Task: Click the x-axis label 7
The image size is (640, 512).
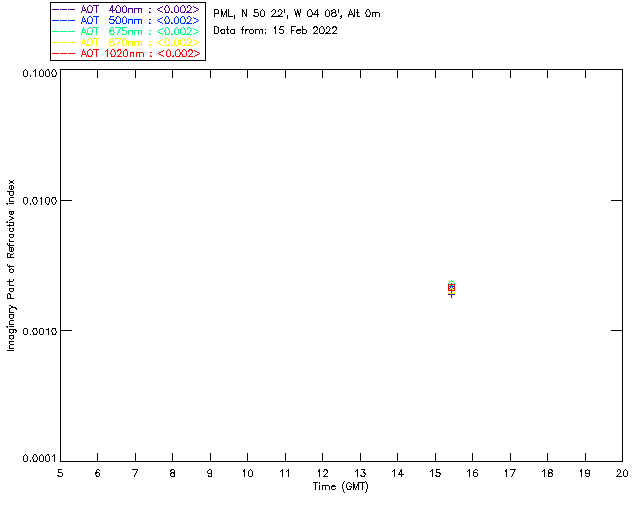Action: tap(135, 473)
